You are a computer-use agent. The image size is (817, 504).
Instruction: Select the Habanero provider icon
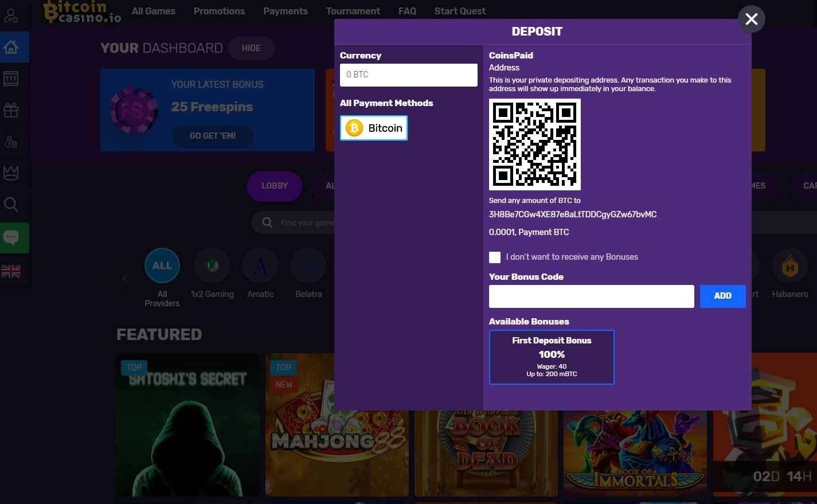[x=790, y=265]
